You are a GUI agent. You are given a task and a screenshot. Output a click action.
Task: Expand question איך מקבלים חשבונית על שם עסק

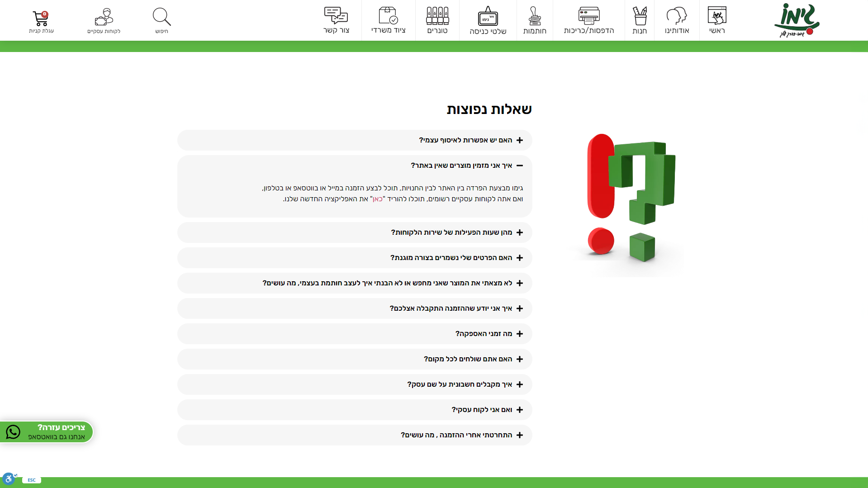(355, 384)
